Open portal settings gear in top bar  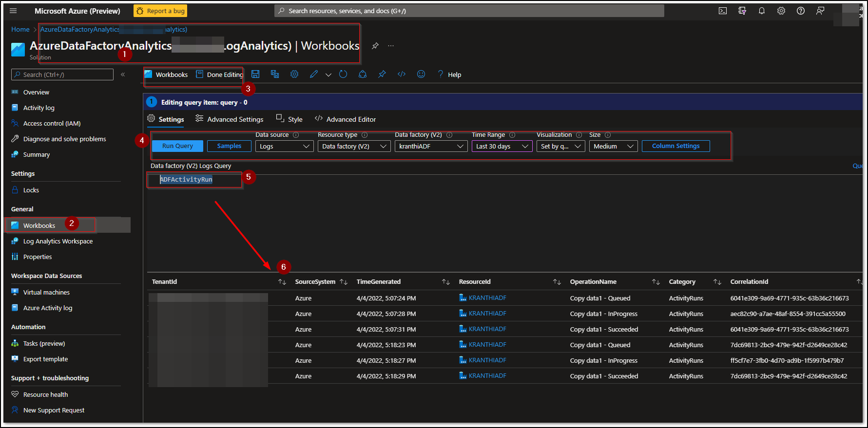tap(781, 11)
